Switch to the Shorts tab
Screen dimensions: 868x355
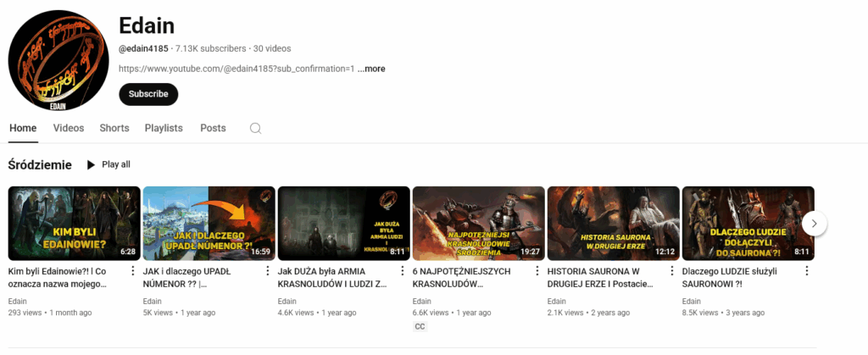[x=114, y=128]
